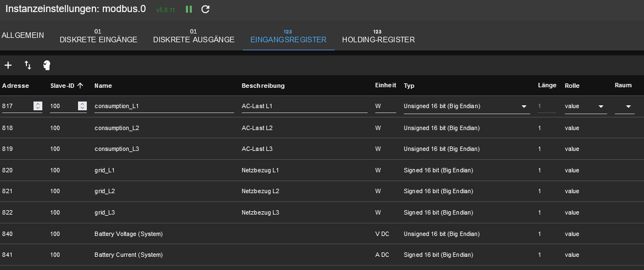Sort by the Adresse column header

pyautogui.click(x=15, y=86)
